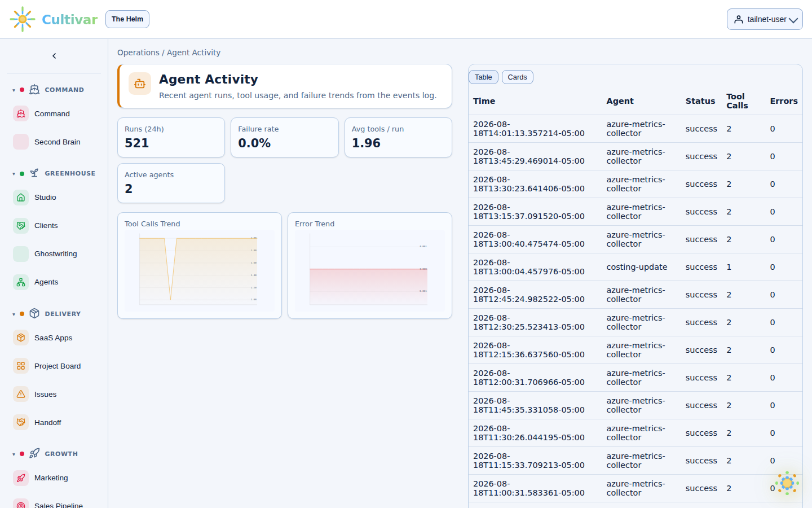Open the Operations breadcrumb link
This screenshot has height=508, width=812.
point(138,52)
